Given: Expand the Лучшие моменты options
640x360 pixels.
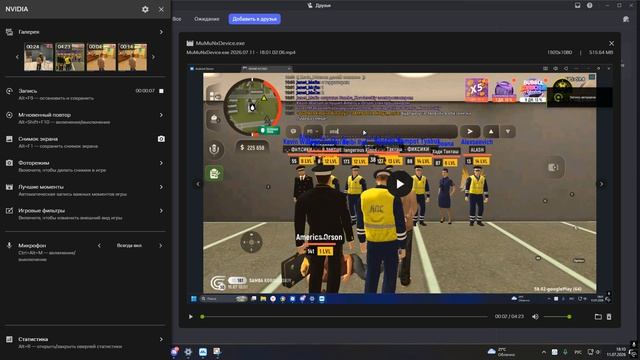Looking at the screenshot, I should point(161,187).
